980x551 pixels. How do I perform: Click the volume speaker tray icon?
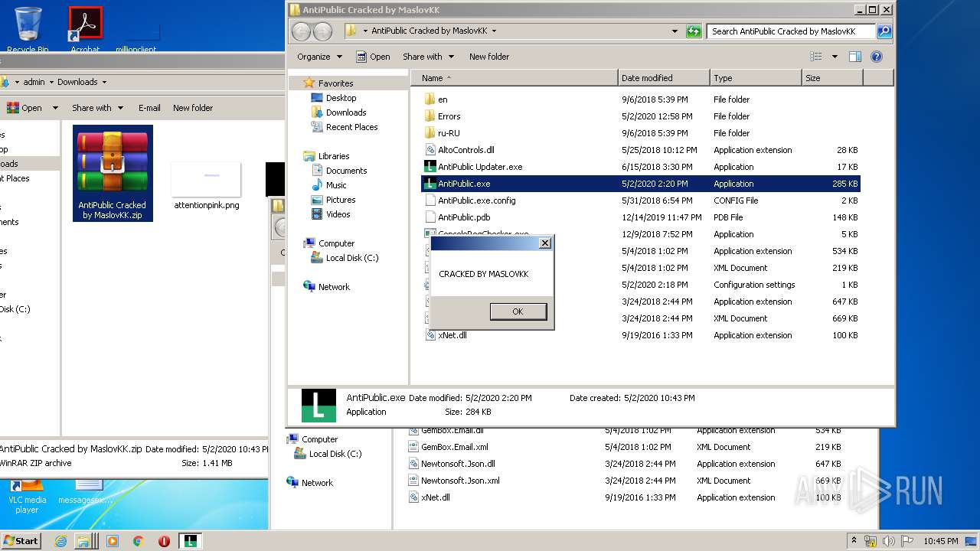(888, 540)
